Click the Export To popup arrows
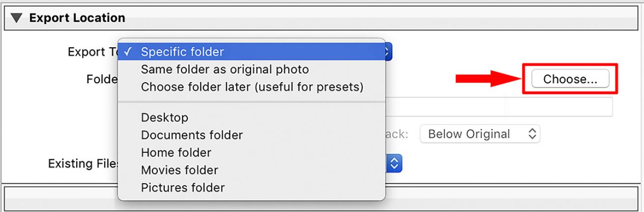Viewport: 644px width, 212px height. [388, 52]
